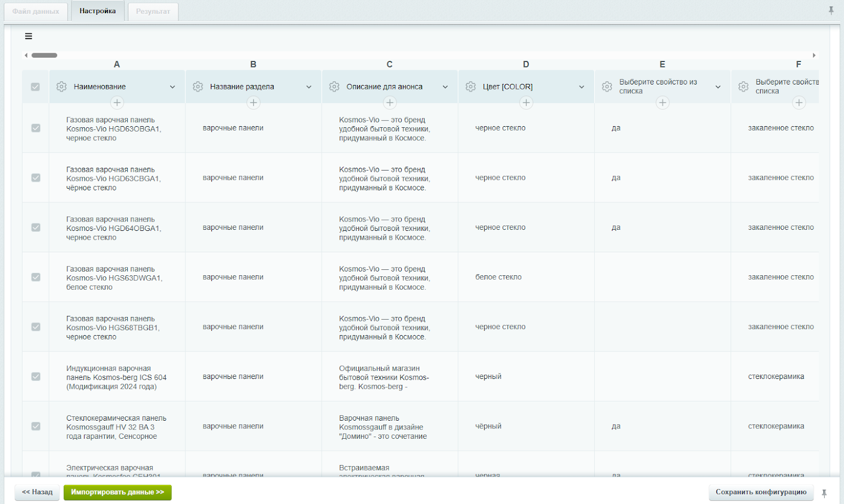Screen dimensions: 844x504
Task: Click the pin icon at top right
Action: point(831,10)
